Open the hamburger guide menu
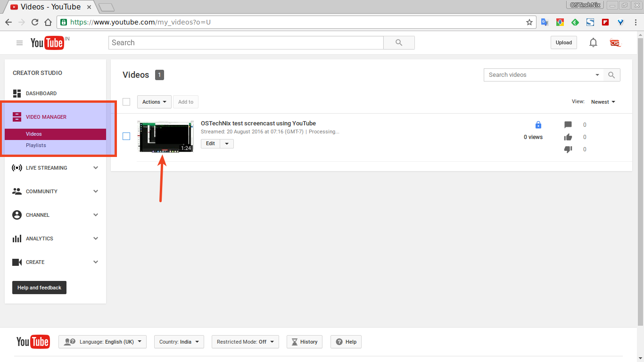Image resolution: width=644 pixels, height=362 pixels. tap(19, 43)
